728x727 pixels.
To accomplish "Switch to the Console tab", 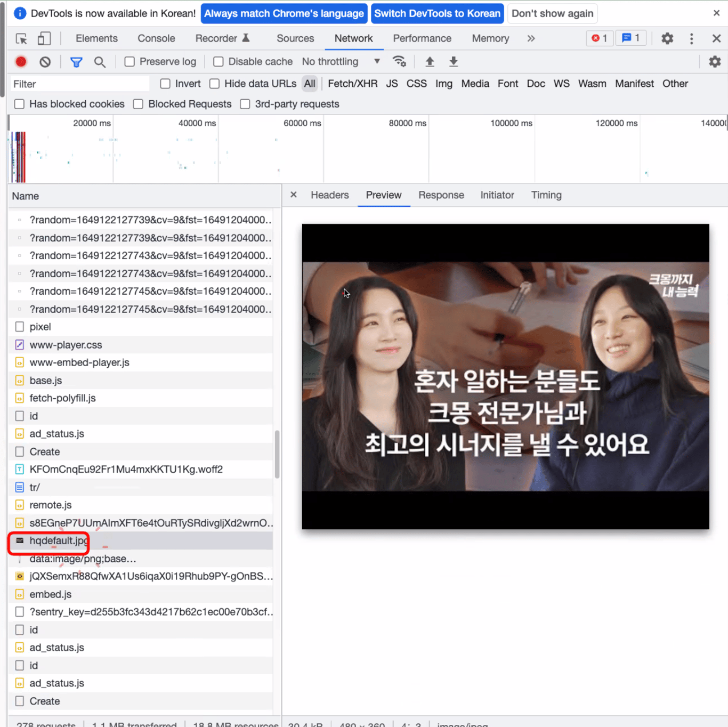I will pos(156,38).
